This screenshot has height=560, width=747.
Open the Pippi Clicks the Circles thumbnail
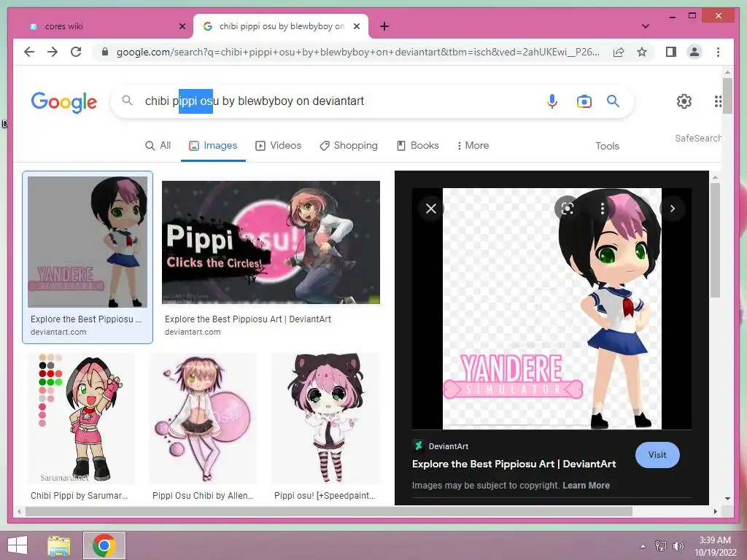pyautogui.click(x=271, y=242)
